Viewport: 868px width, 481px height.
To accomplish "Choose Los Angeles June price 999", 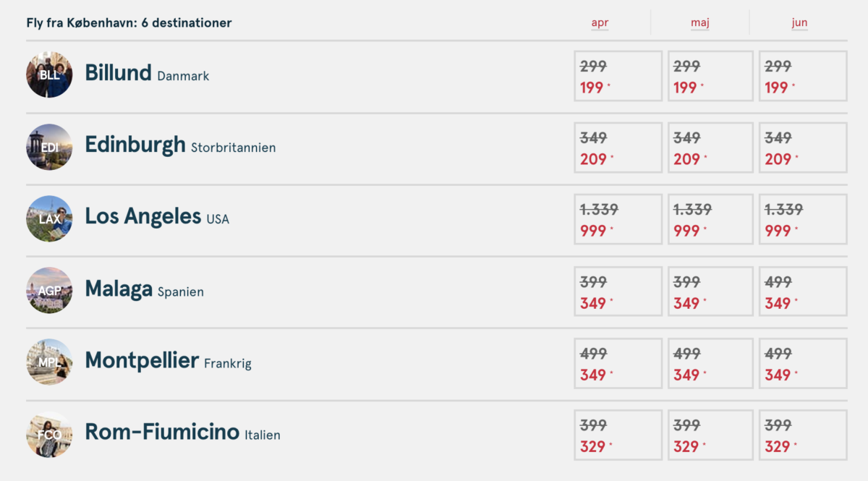I will [803, 219].
